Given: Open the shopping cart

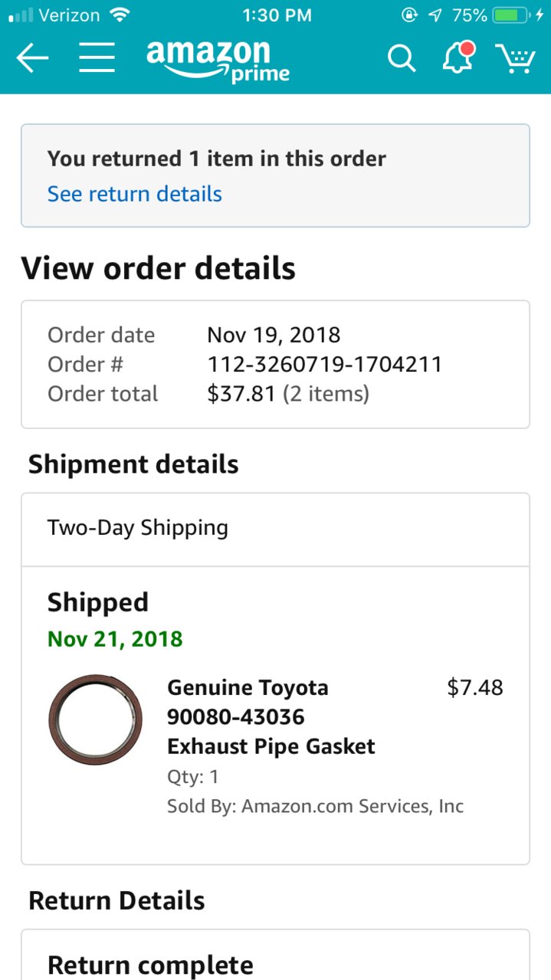Looking at the screenshot, I should click(x=515, y=58).
